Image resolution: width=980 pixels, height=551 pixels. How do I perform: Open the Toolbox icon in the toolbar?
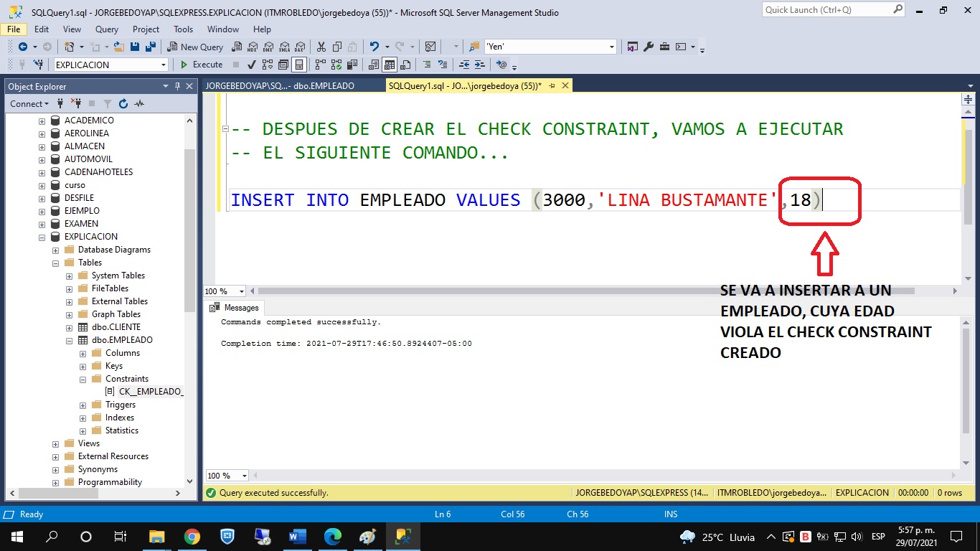664,47
